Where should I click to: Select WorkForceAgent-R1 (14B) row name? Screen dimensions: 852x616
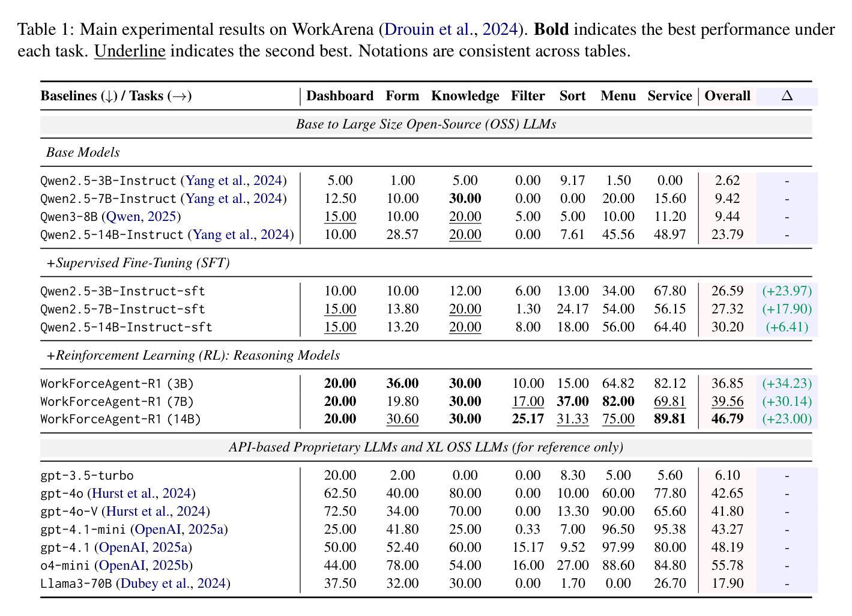click(x=121, y=419)
